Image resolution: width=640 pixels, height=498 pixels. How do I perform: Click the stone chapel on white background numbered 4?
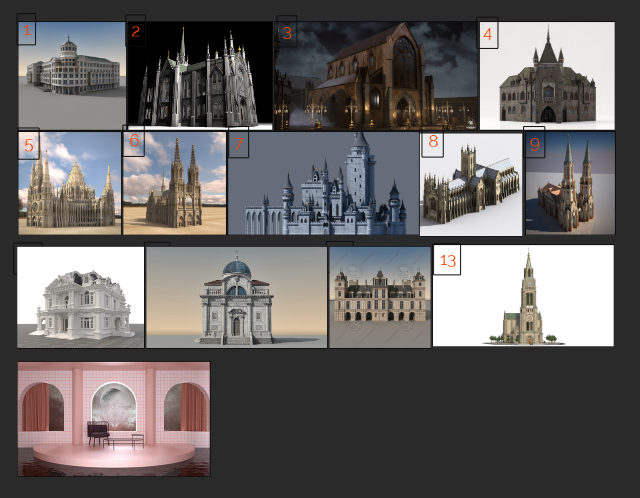547,76
